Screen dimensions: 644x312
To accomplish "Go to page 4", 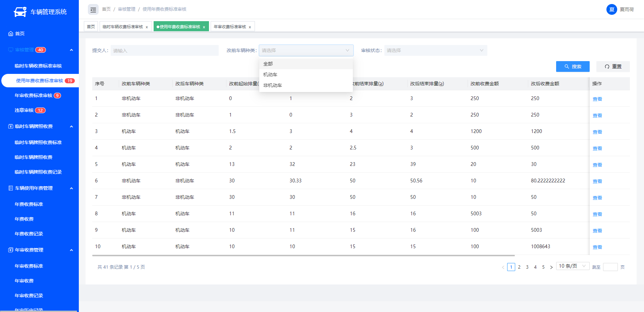I will click(x=535, y=267).
